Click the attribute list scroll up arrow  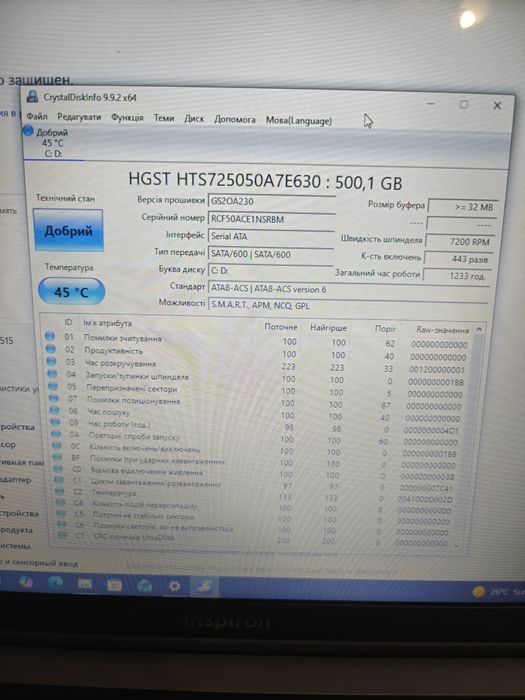(479, 330)
